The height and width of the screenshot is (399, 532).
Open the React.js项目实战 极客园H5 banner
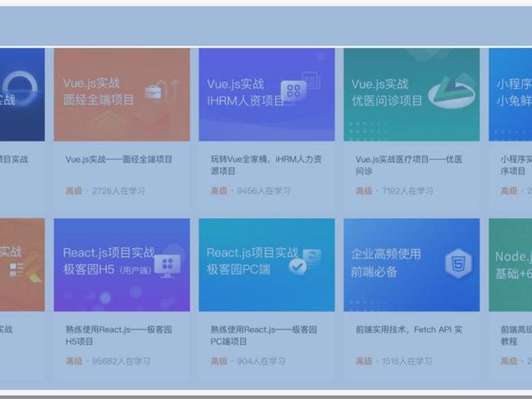(122, 265)
